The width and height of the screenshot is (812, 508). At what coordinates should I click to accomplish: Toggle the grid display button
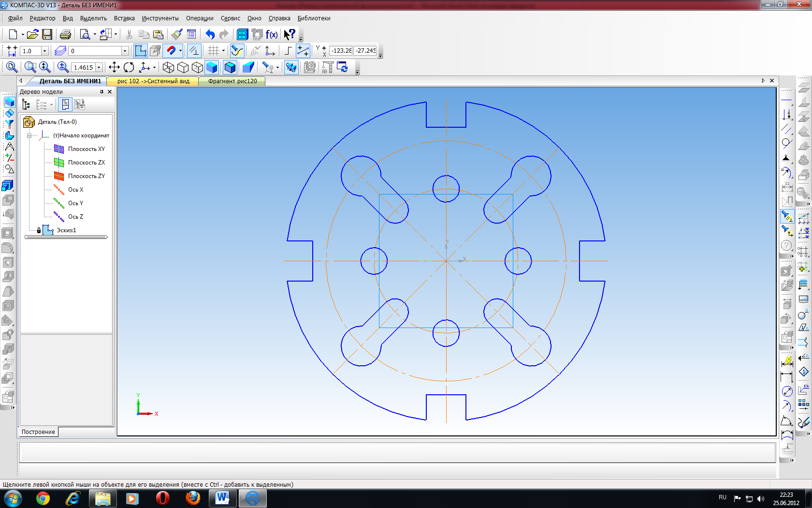[213, 51]
